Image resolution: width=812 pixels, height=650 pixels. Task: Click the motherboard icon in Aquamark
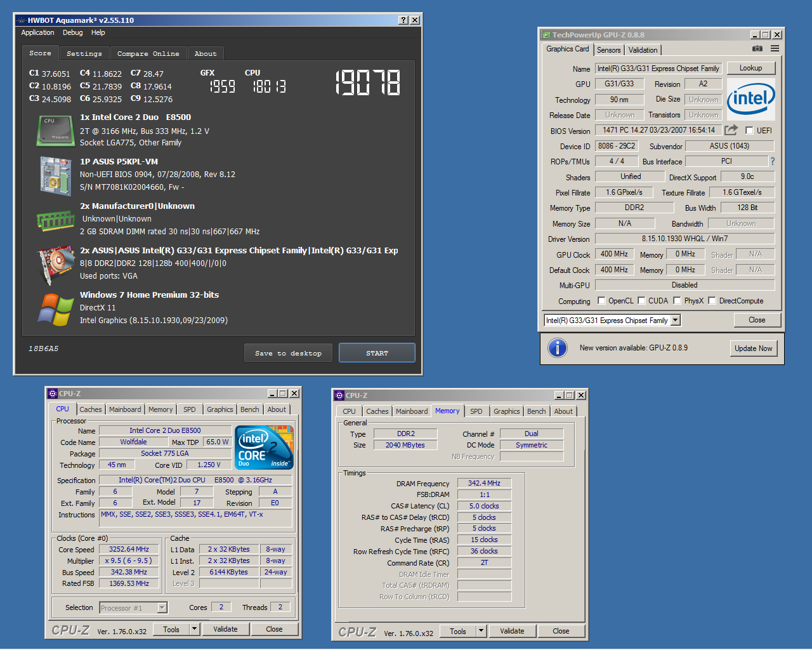pos(56,175)
